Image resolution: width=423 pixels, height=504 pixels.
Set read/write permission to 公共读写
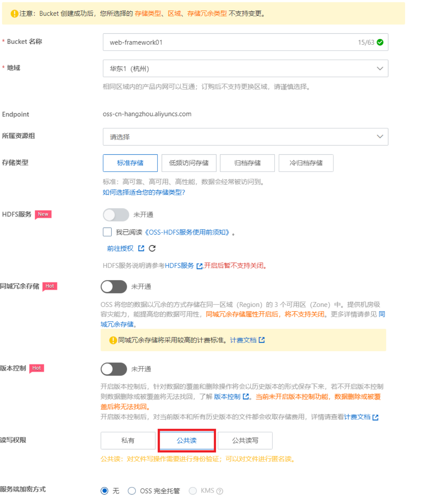click(x=245, y=441)
